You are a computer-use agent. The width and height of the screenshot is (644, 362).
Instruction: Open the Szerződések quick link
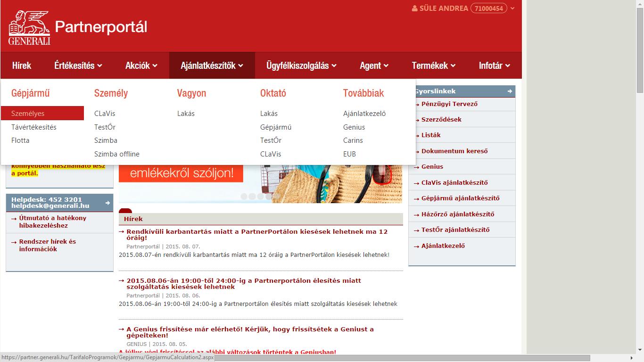(441, 120)
